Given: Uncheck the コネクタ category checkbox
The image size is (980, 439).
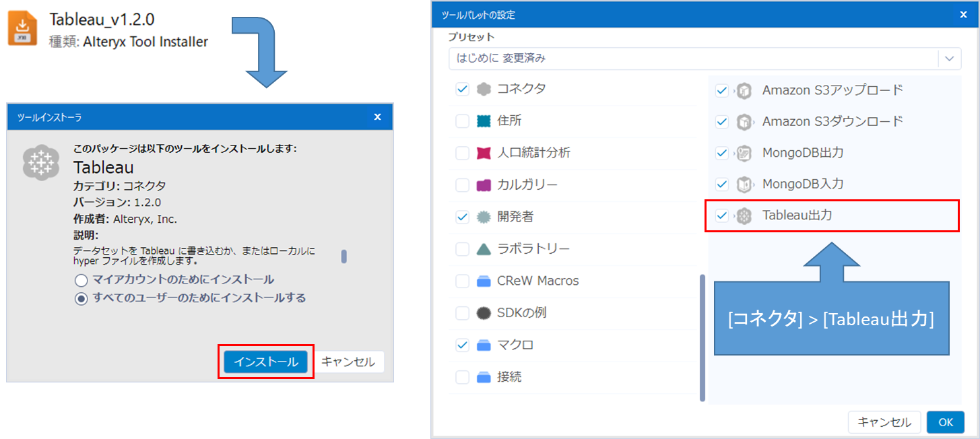Looking at the screenshot, I should coord(462,90).
